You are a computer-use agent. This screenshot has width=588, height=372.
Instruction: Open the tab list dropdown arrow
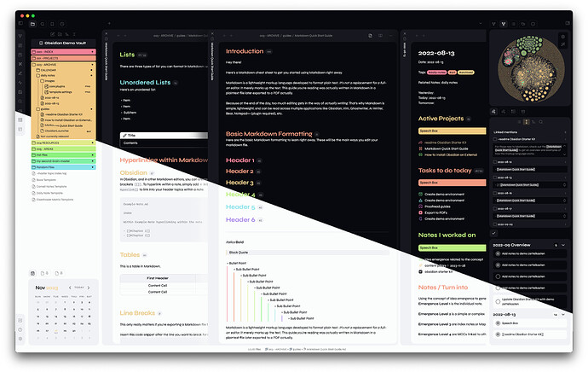[481, 24]
